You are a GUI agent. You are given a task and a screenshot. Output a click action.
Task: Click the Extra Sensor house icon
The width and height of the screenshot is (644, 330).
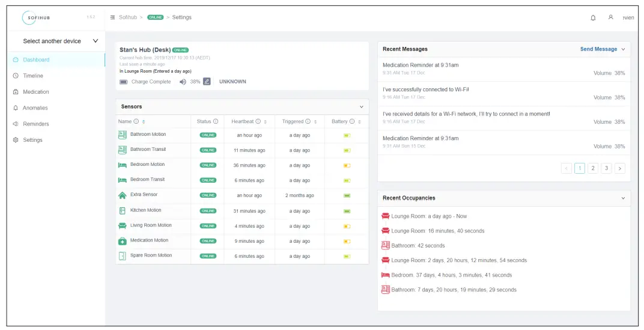[123, 195]
